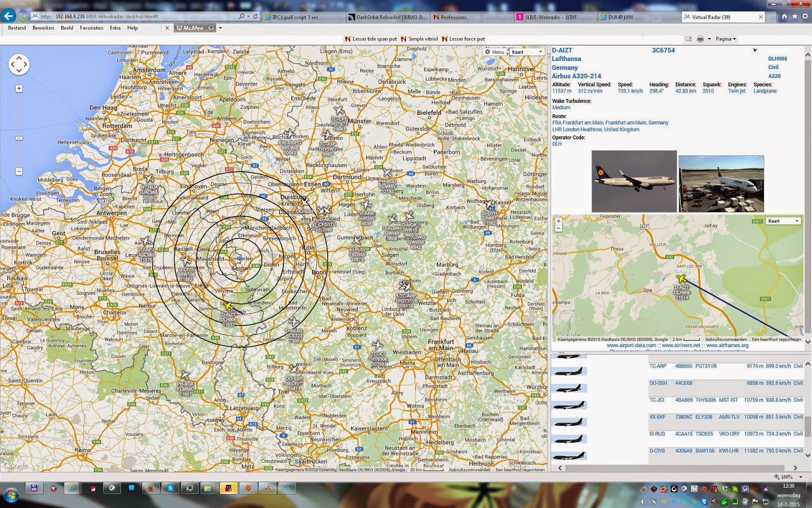Open the www.airframes.org link
This screenshot has width=812, height=508.
727,345
